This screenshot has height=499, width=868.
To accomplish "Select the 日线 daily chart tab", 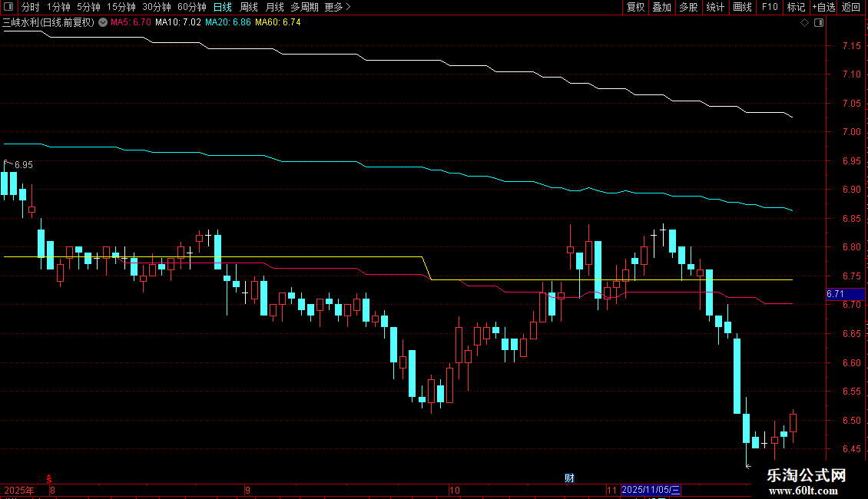I will click(223, 7).
